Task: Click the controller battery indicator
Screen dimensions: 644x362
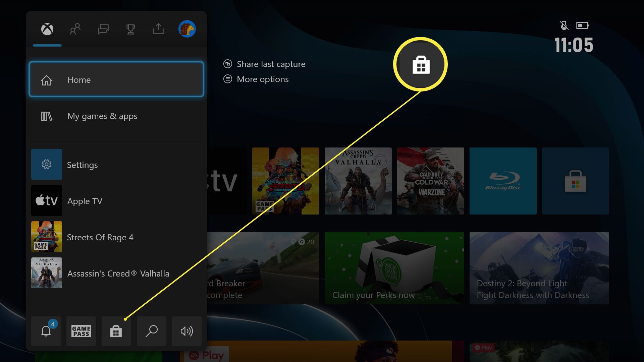Action: click(583, 25)
